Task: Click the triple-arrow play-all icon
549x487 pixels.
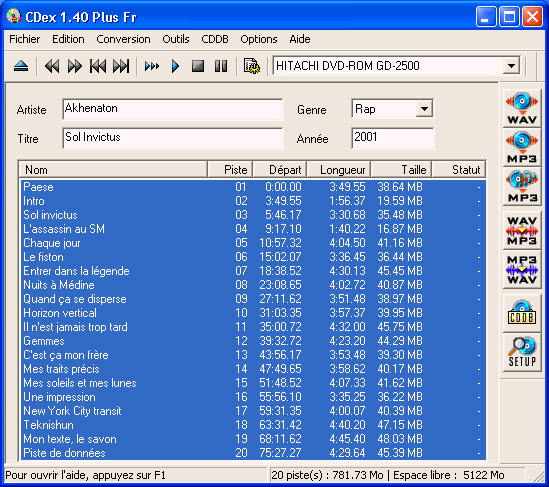Action: tap(152, 66)
